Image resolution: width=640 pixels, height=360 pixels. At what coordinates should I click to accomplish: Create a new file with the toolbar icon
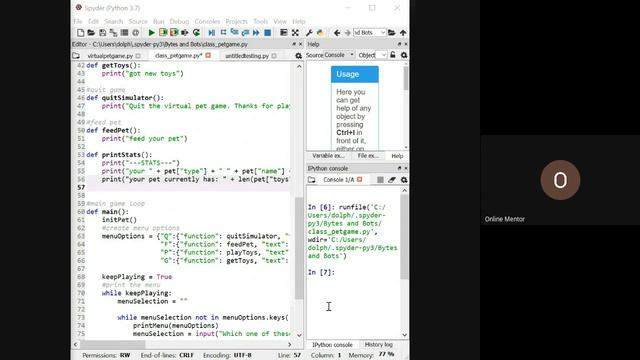coord(80,33)
